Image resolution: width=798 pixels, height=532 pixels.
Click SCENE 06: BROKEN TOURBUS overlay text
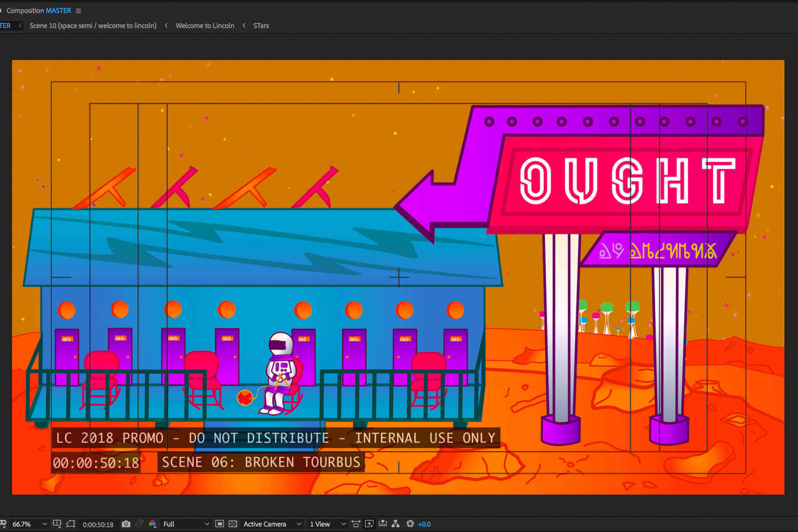coord(261,462)
